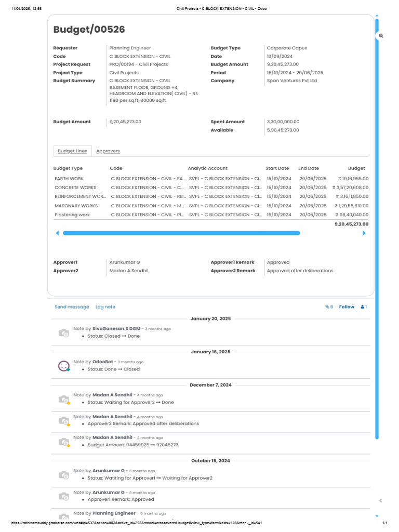
Task: Click the right arrow of horizontal scrollbar
Action: (364, 233)
